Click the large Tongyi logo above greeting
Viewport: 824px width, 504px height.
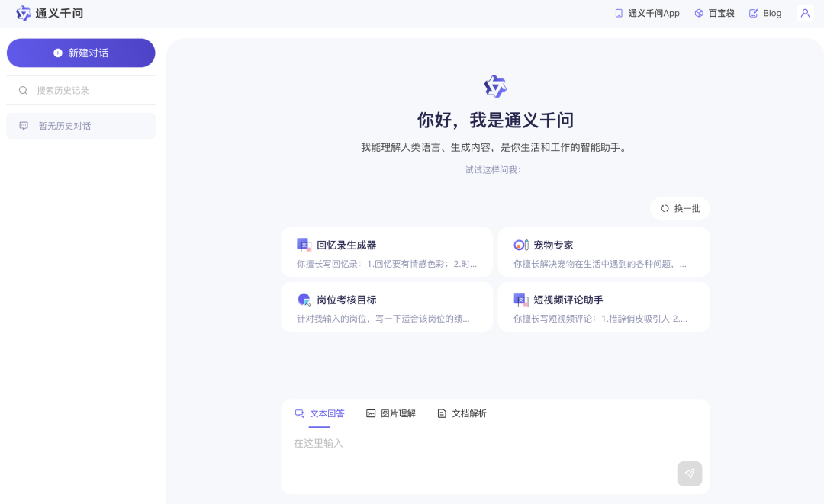[x=495, y=86]
